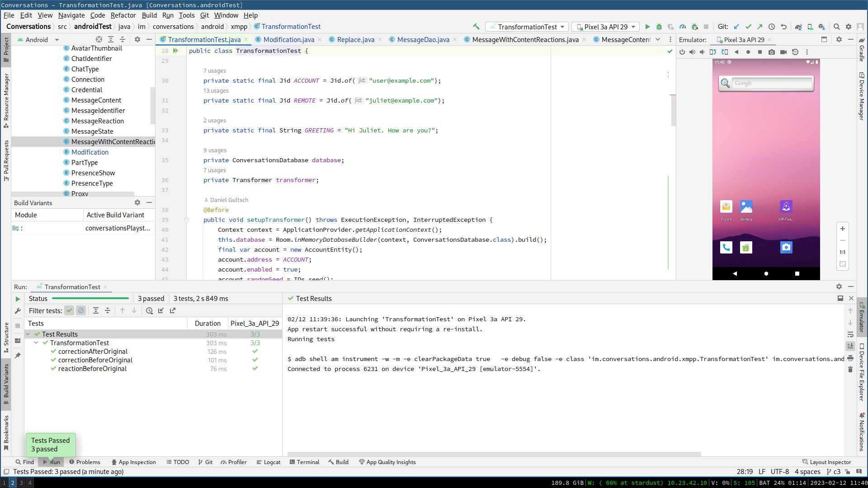Take an emulator screenshot with camera icon
The image size is (868, 488).
click(772, 52)
